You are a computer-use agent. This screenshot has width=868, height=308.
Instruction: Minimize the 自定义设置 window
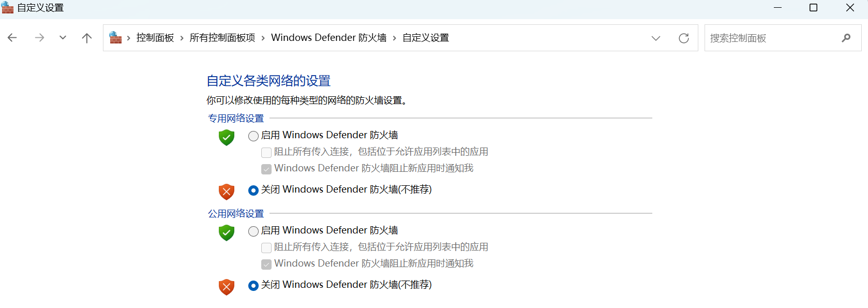click(x=777, y=8)
